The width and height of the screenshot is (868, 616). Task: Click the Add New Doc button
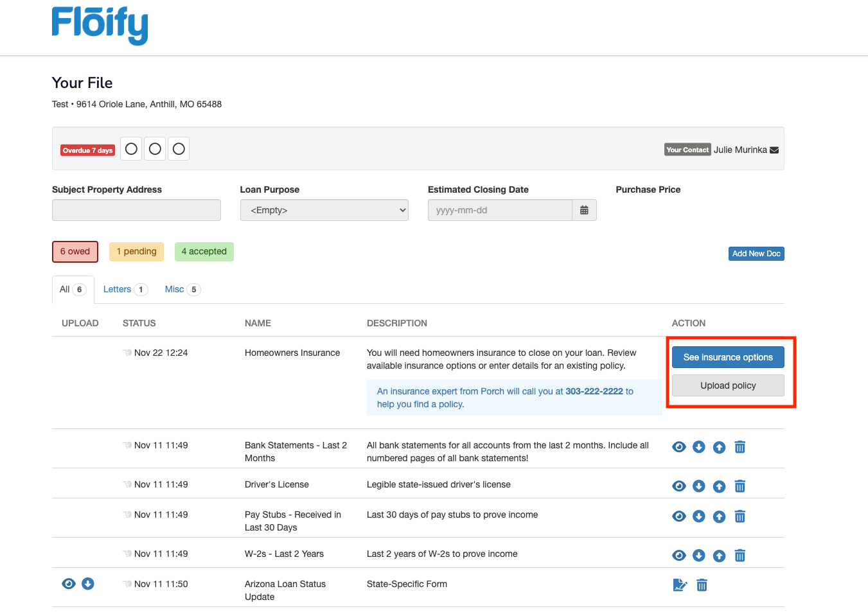coord(756,254)
